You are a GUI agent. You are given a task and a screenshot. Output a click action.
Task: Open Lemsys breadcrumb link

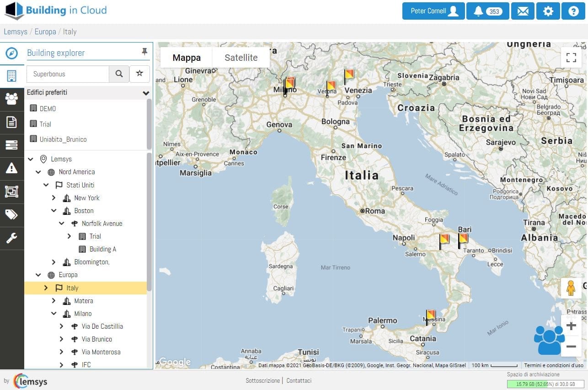click(x=15, y=32)
